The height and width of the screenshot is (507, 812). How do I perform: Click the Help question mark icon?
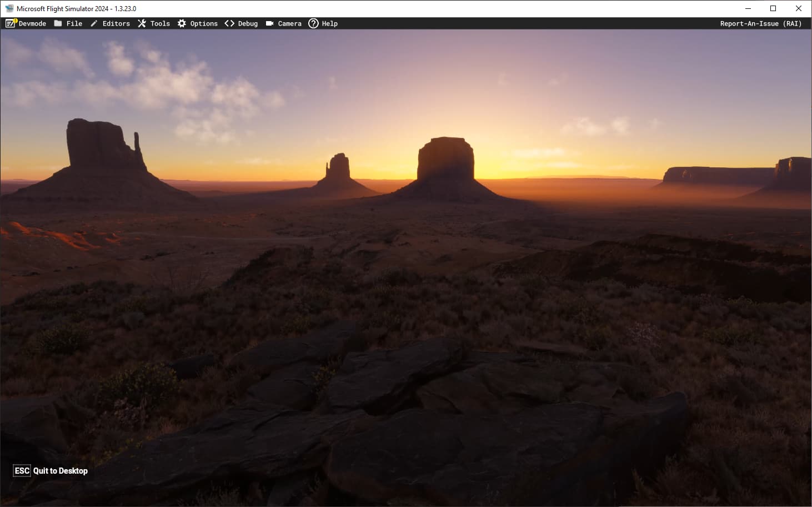click(313, 23)
